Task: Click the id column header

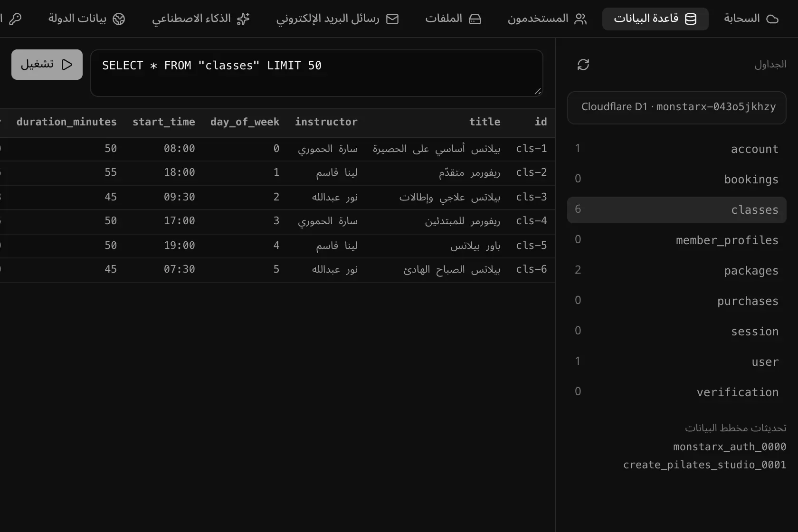Action: (541, 122)
